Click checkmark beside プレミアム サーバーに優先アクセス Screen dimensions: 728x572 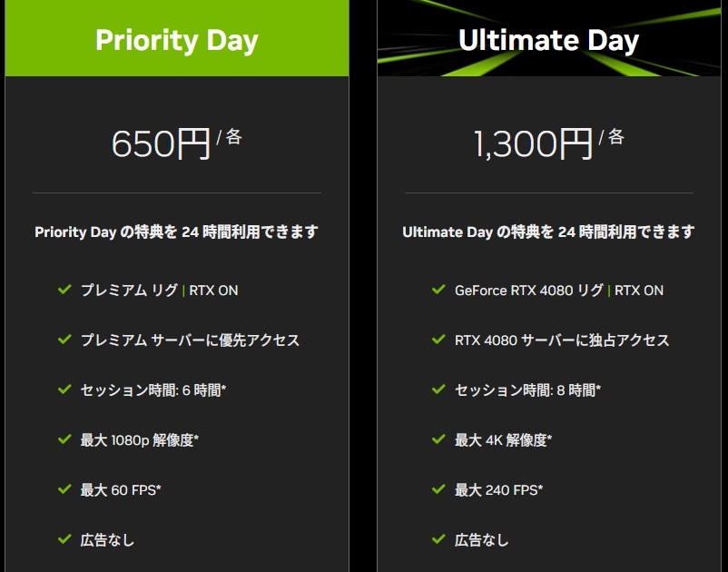[64, 340]
